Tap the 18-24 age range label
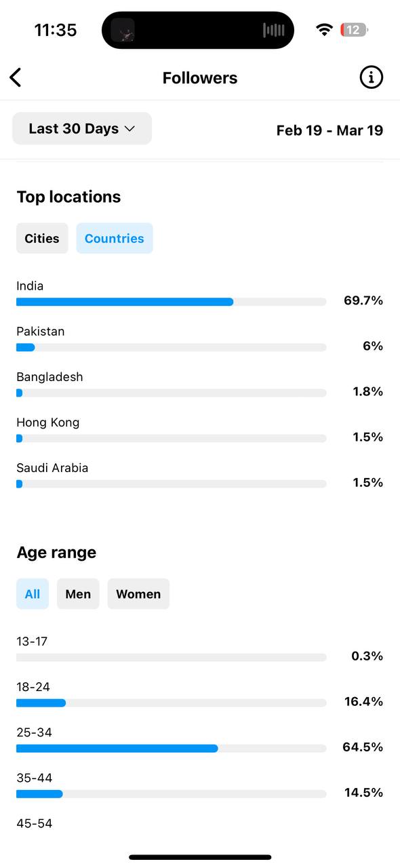Image resolution: width=400 pixels, height=868 pixels. click(x=33, y=687)
